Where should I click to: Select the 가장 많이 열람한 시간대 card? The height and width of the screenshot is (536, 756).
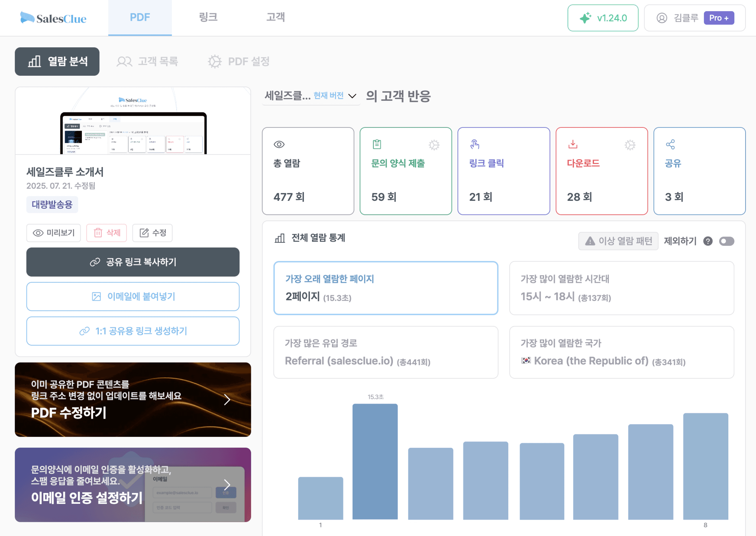[x=621, y=288]
